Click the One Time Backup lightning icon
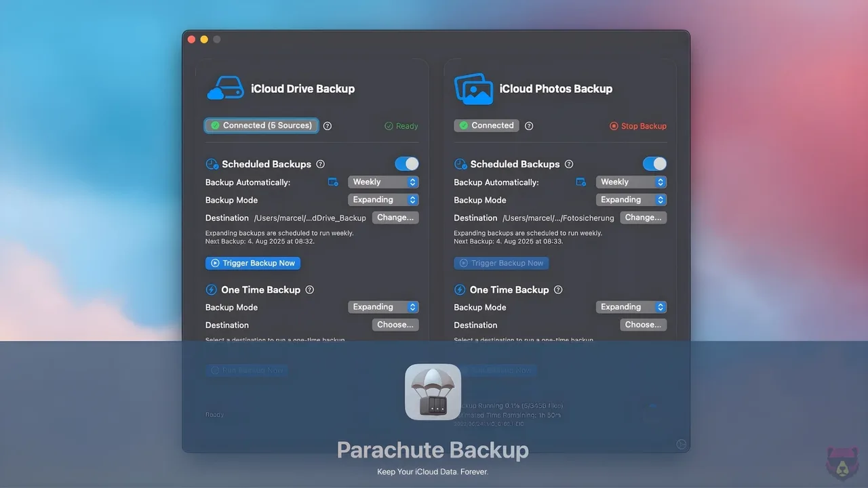This screenshot has height=488, width=868. 212,289
